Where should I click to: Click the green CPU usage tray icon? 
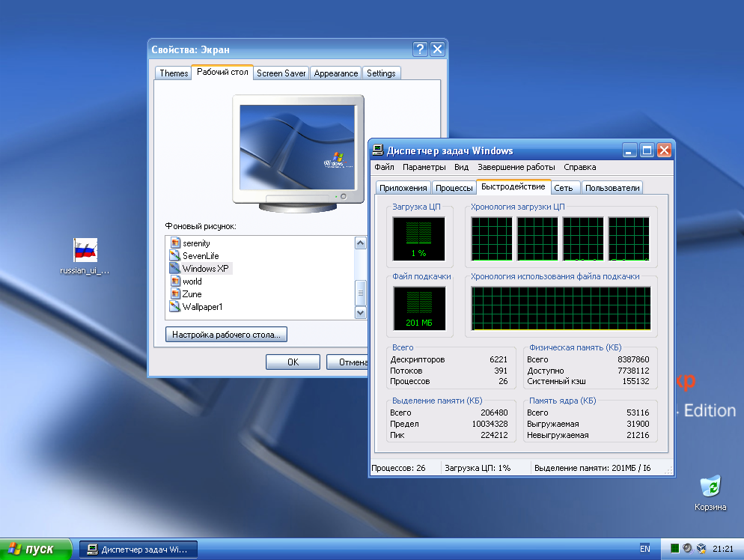pyautogui.click(x=674, y=549)
